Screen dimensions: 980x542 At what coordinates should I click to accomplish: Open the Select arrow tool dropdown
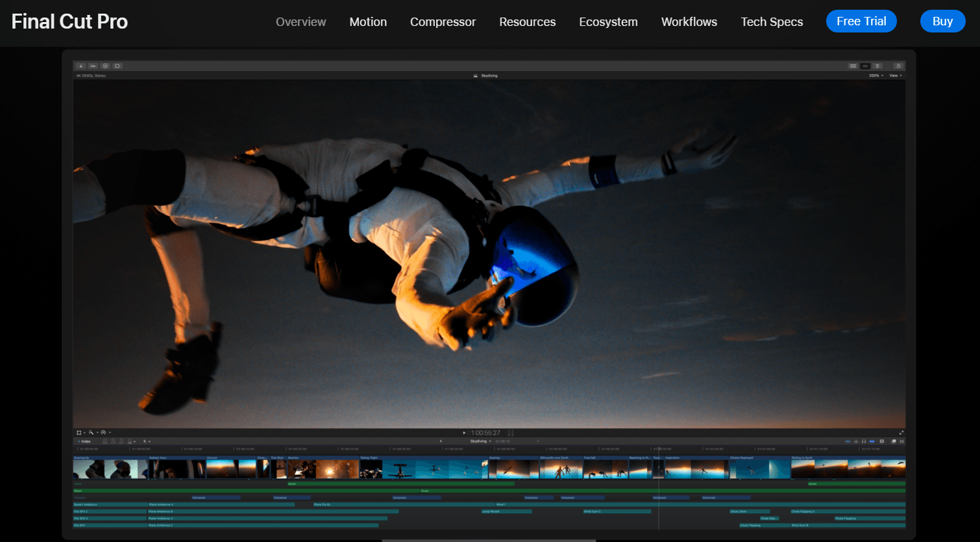pos(147,441)
